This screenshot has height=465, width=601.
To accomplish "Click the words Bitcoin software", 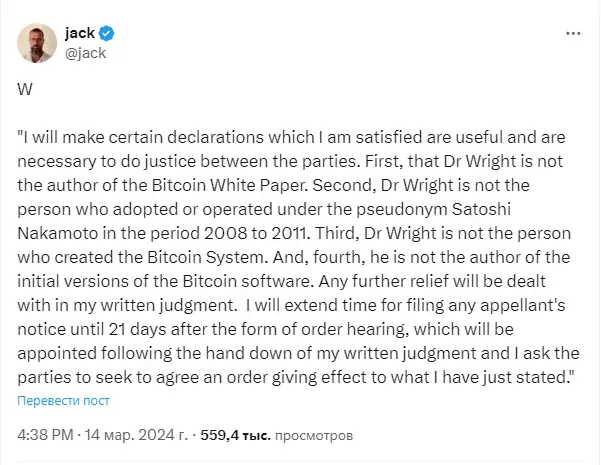I will coord(246,281).
